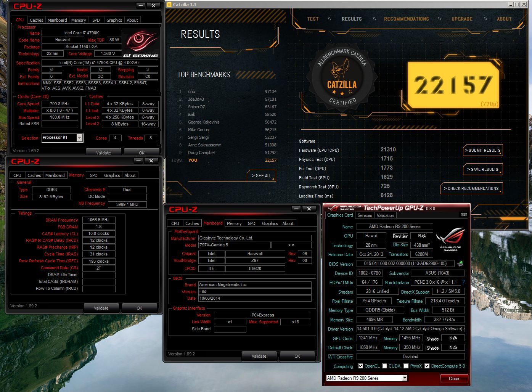
Task: Click the Republic of Gamers logo in GPU-Z
Action: click(x=450, y=239)
